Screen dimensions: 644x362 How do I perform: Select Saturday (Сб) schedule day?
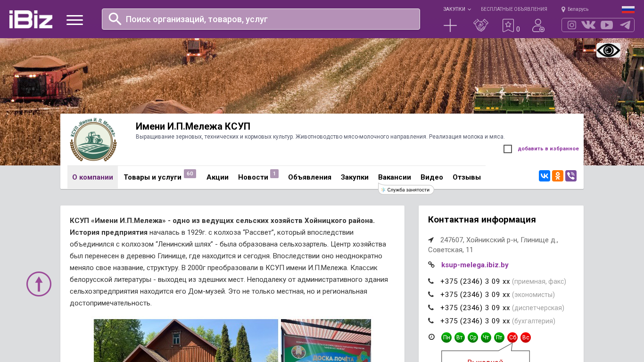click(x=512, y=337)
